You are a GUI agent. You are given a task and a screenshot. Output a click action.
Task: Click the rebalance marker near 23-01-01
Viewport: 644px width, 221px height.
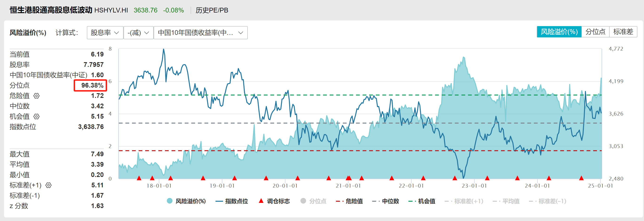487,178
